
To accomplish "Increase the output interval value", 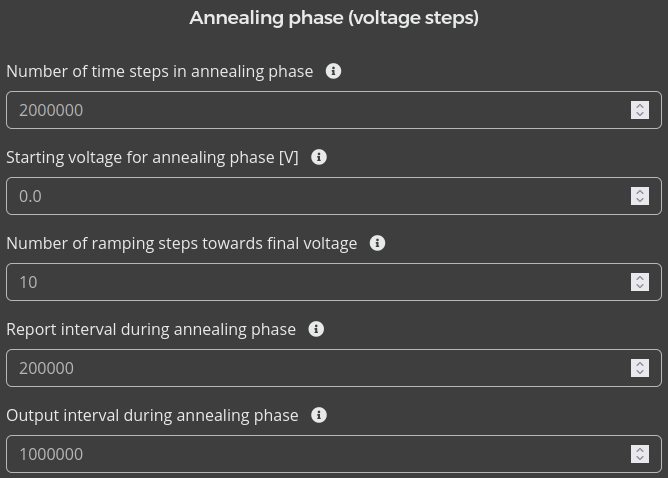I will [640, 449].
